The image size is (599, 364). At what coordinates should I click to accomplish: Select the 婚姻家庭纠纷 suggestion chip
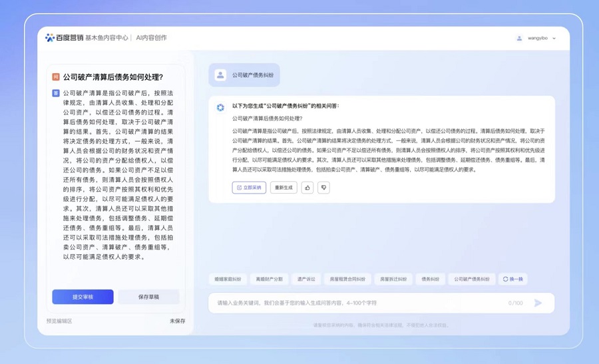pos(228,279)
